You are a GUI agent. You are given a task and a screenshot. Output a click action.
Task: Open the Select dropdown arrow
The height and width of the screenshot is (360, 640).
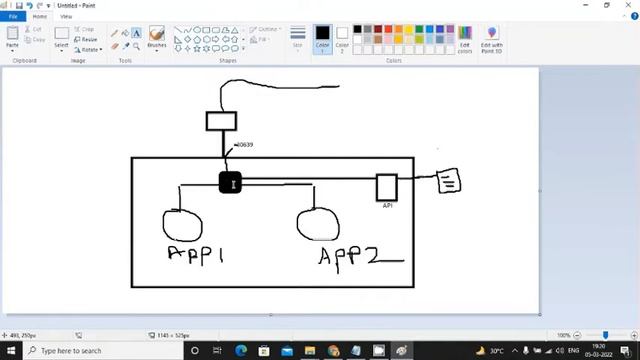(x=61, y=51)
